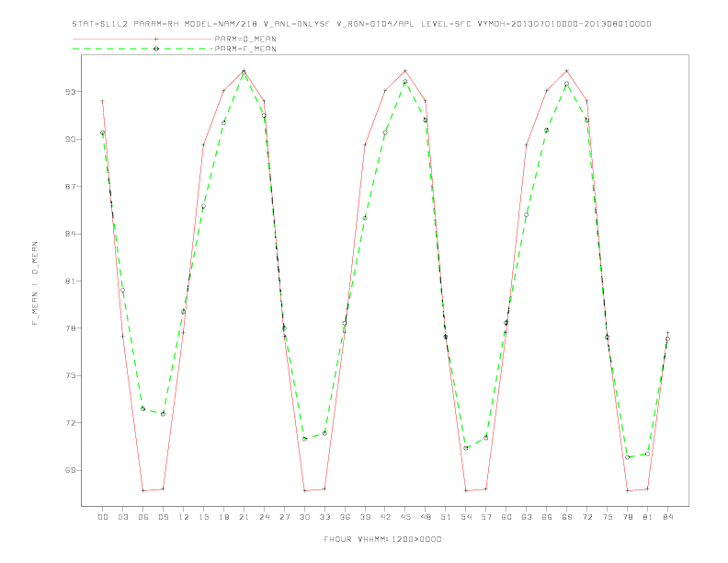Image resolution: width=728 pixels, height=563 pixels.
Task: Click the green F_MEAN circle marker at hour 09
Action: tap(163, 414)
